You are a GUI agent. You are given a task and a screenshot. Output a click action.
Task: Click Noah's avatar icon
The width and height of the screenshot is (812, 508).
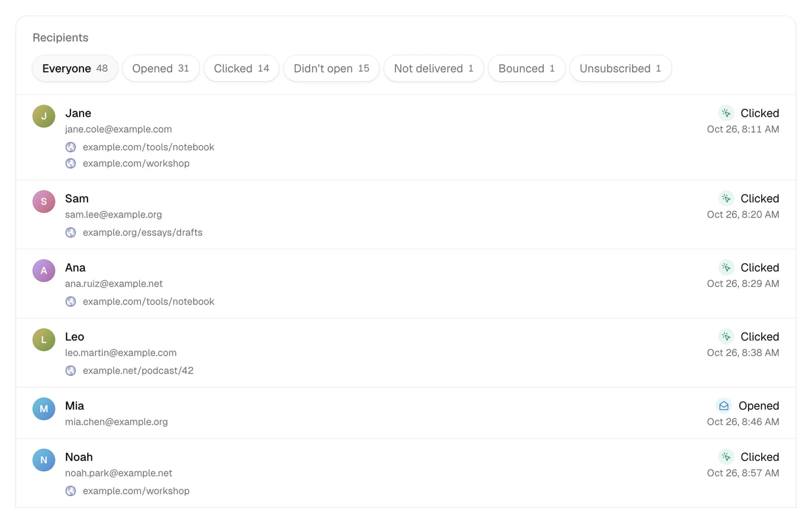[44, 460]
